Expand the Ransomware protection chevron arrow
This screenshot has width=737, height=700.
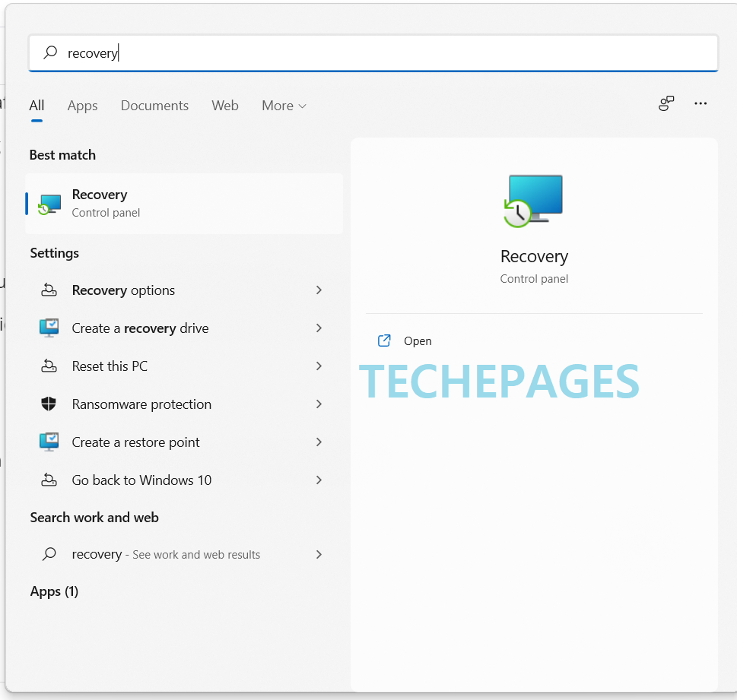click(x=319, y=404)
